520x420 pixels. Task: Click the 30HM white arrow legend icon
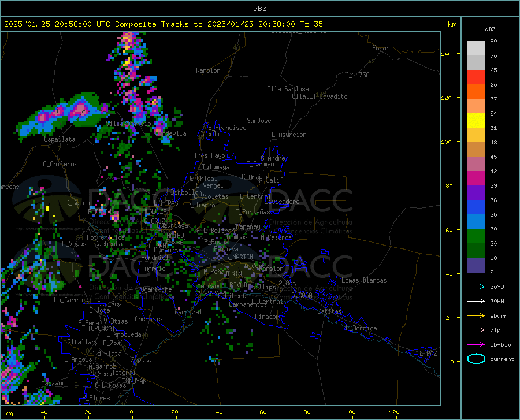click(476, 302)
